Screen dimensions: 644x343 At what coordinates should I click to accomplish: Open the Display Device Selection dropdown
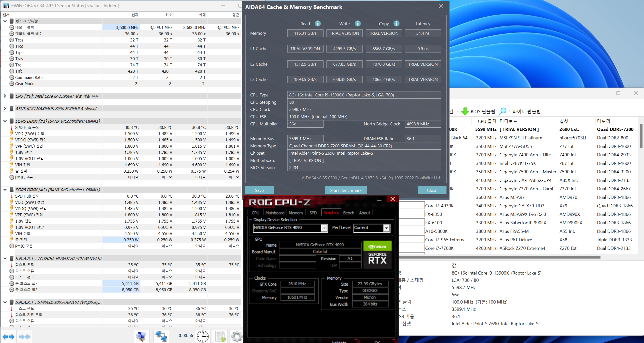tap(324, 228)
